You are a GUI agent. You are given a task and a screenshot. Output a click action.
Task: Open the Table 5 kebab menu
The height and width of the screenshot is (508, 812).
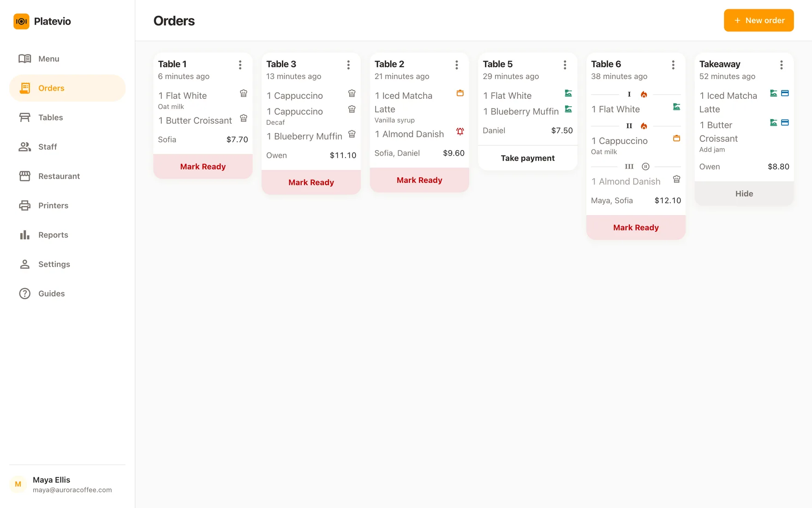[565, 65]
